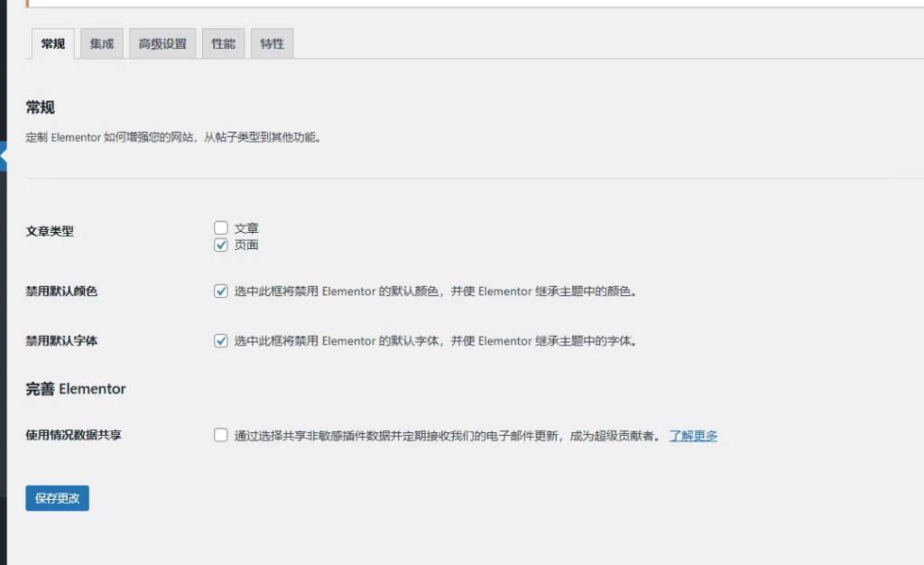Click the 文章类型 setting label
924x565 pixels.
pos(50,231)
